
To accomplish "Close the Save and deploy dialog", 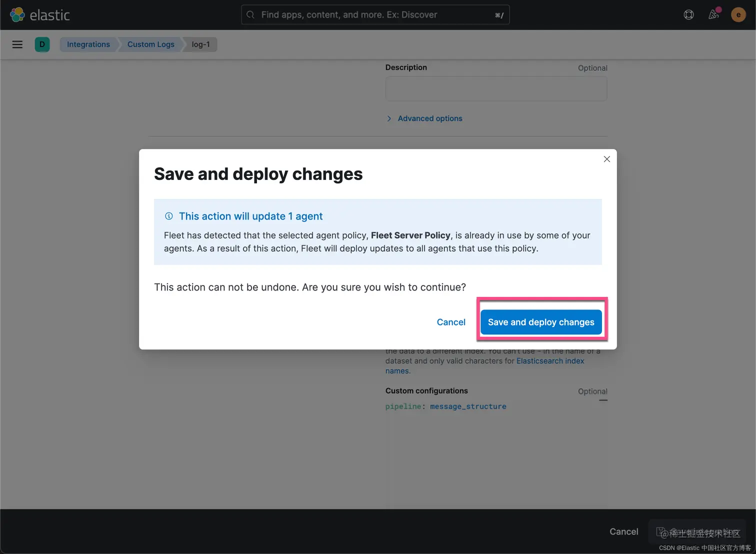I will [x=606, y=159].
